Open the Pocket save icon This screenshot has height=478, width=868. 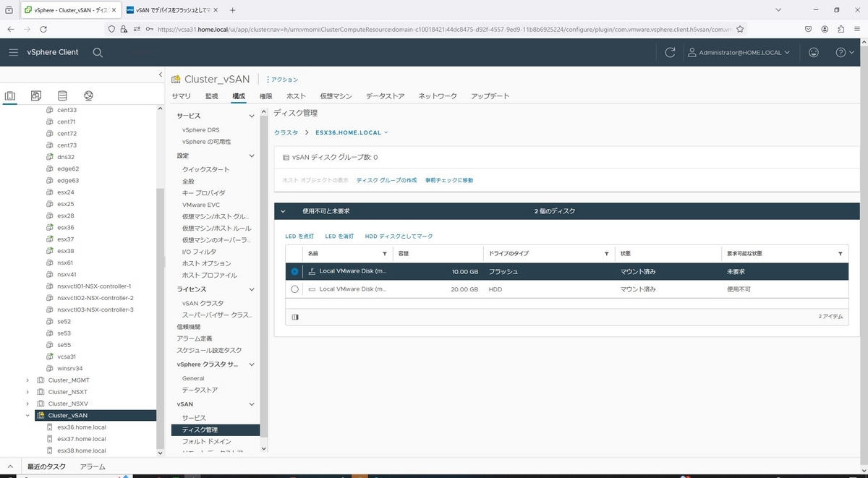[808, 29]
